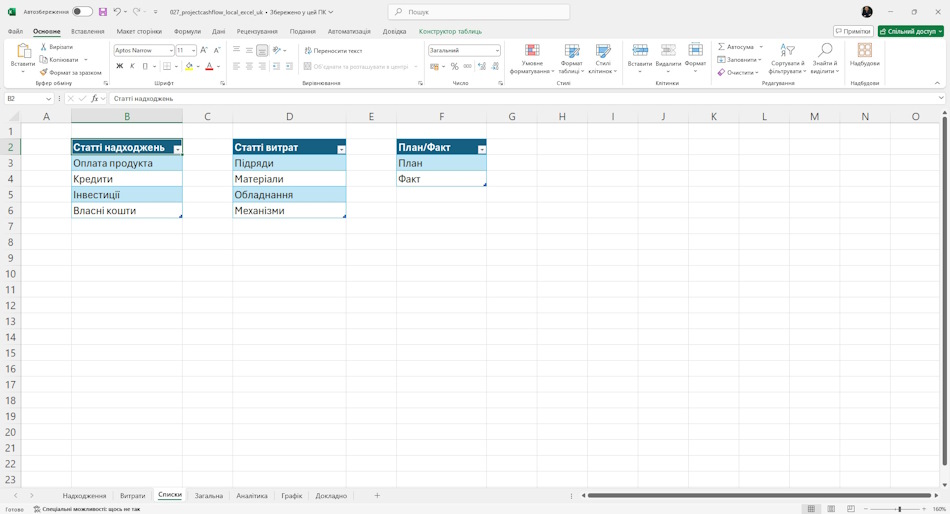Open the font size dropdown
950x514 pixels.
[x=193, y=50]
